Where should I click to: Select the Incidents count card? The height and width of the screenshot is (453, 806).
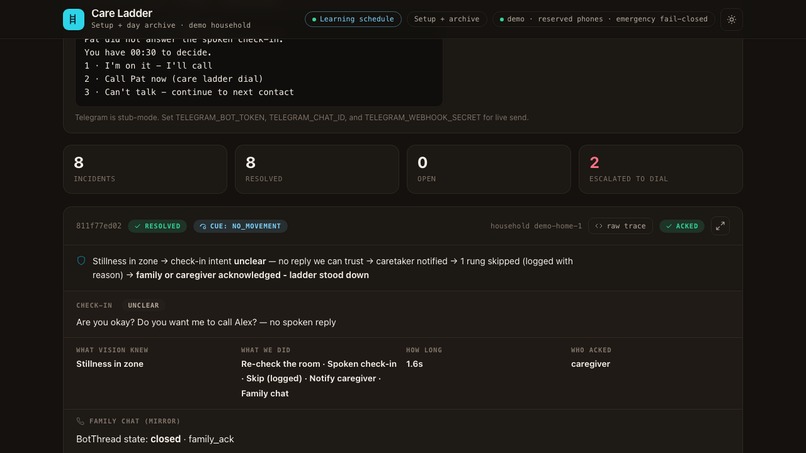coord(145,169)
